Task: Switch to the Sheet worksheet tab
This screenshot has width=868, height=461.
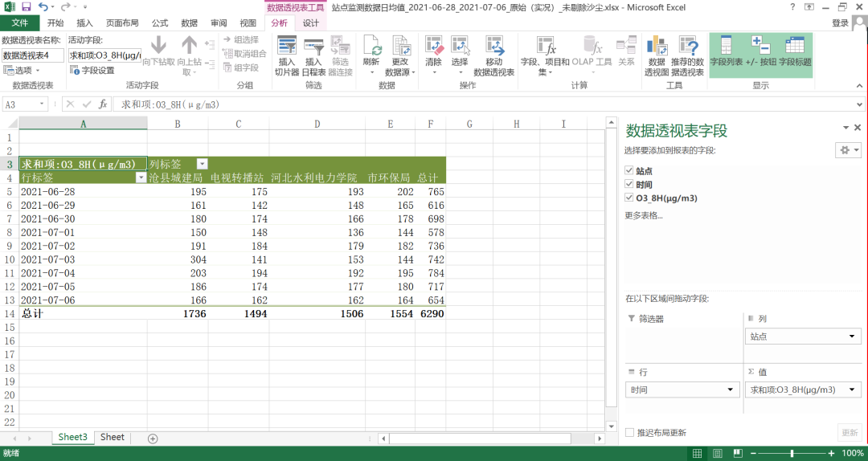Action: pos(113,437)
